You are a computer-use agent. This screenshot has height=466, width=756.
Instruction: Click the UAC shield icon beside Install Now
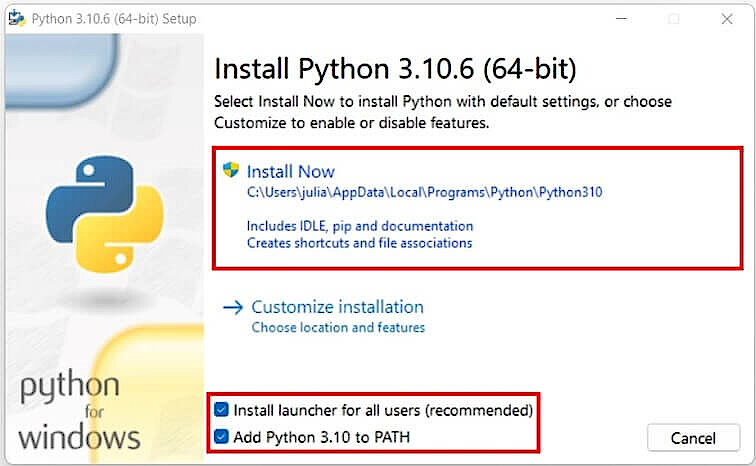pos(232,170)
